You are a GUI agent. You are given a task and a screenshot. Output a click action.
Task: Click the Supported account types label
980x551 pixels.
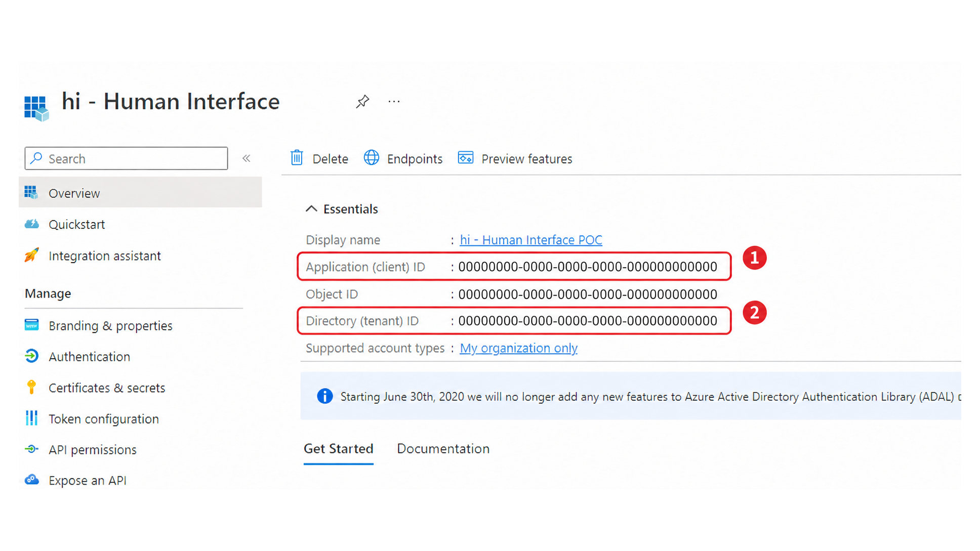pyautogui.click(x=375, y=348)
